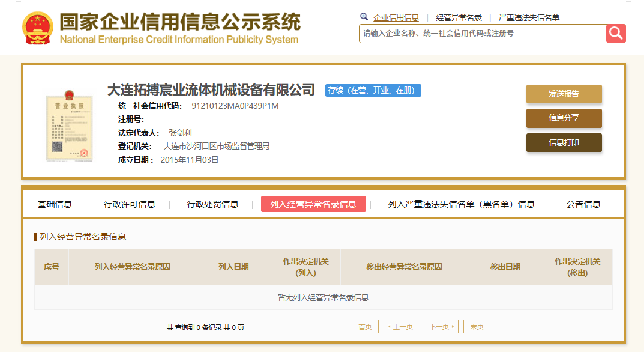
Task: Click the 存续（在营、开业、在册） status badge
Action: coord(373,91)
